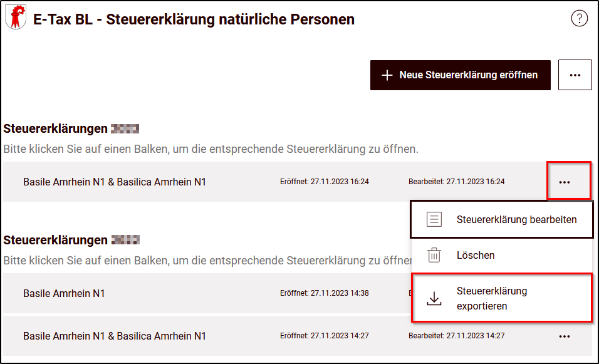599x364 pixels.
Task: Open the Basile Amrhein N1 single return
Action: click(x=206, y=293)
